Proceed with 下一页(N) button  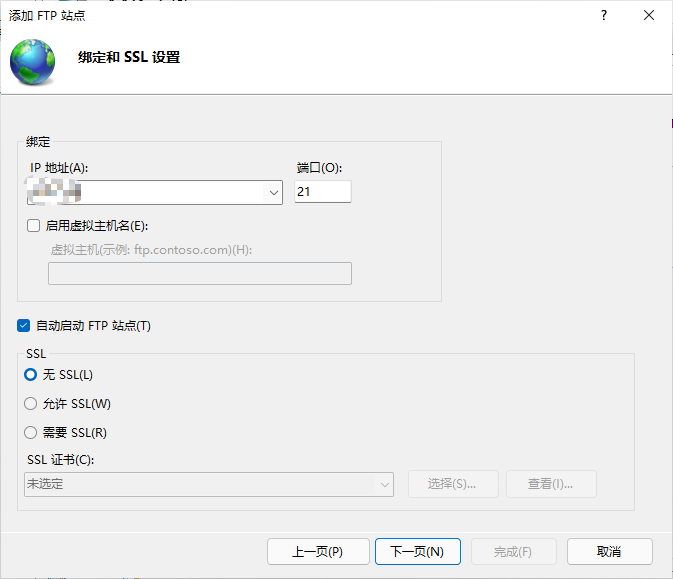click(x=418, y=552)
